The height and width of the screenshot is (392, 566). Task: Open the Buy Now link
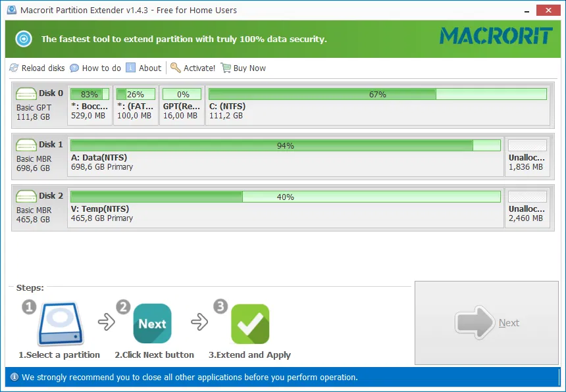pos(244,68)
